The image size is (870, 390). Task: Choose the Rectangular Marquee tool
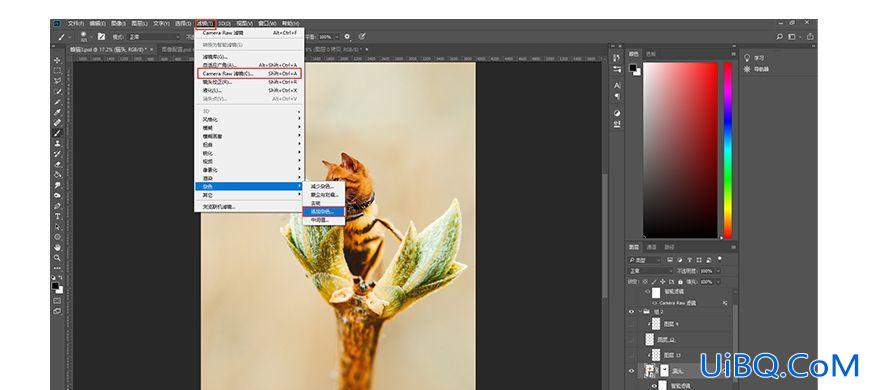(57, 70)
